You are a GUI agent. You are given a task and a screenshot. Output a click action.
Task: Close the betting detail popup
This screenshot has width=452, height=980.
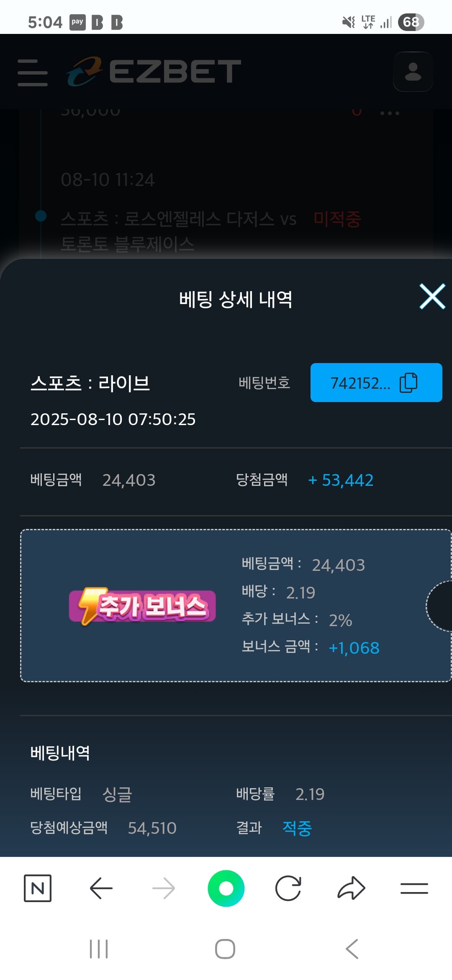pos(432,297)
